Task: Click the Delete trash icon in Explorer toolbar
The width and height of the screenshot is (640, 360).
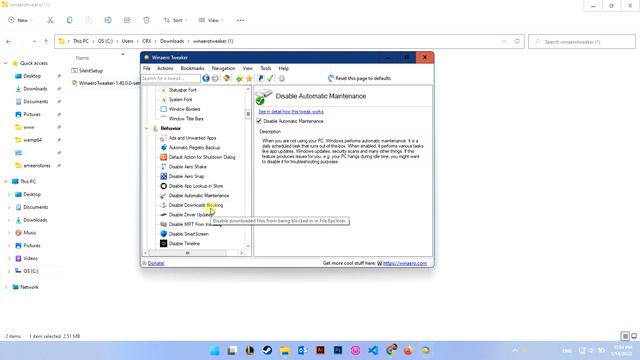Action: 146,20
